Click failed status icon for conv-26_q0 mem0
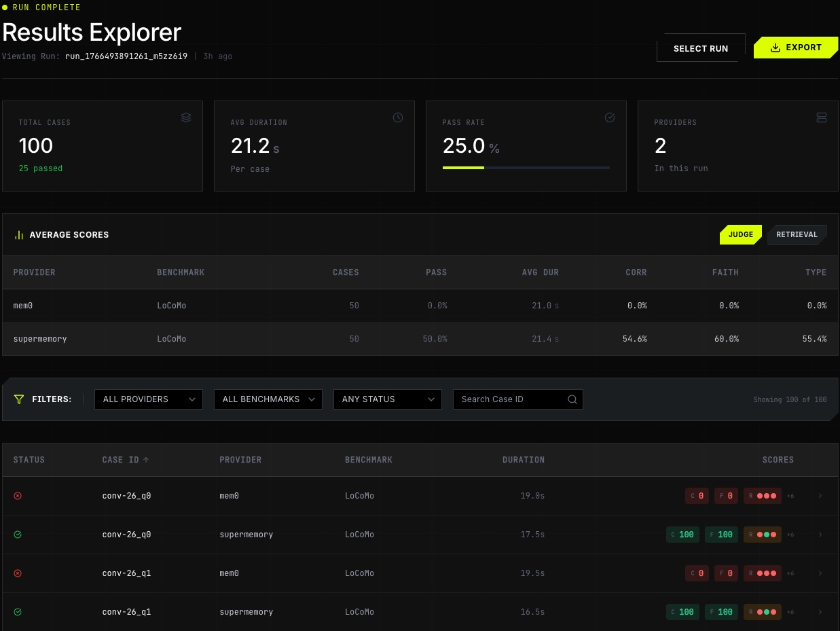This screenshot has height=631, width=840. [18, 496]
